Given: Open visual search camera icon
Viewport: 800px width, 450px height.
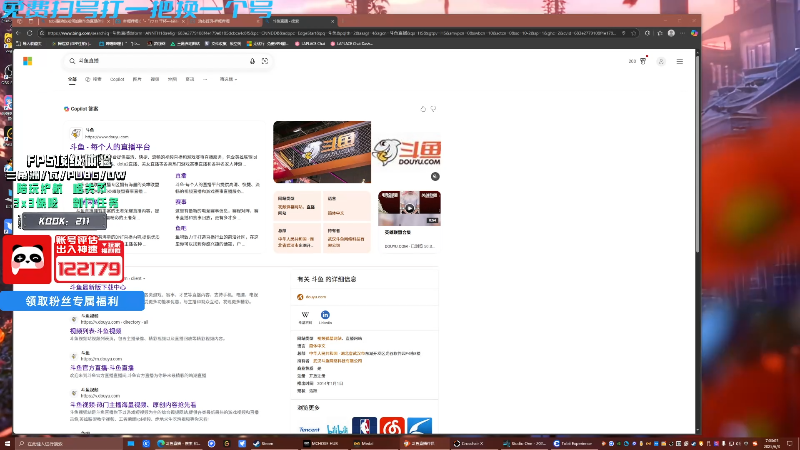Looking at the screenshot, I should coord(265,61).
